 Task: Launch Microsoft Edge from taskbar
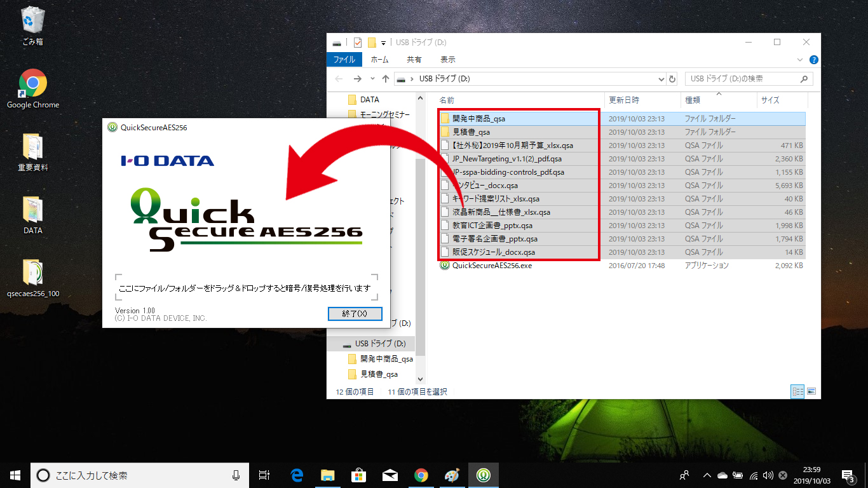[x=296, y=475]
